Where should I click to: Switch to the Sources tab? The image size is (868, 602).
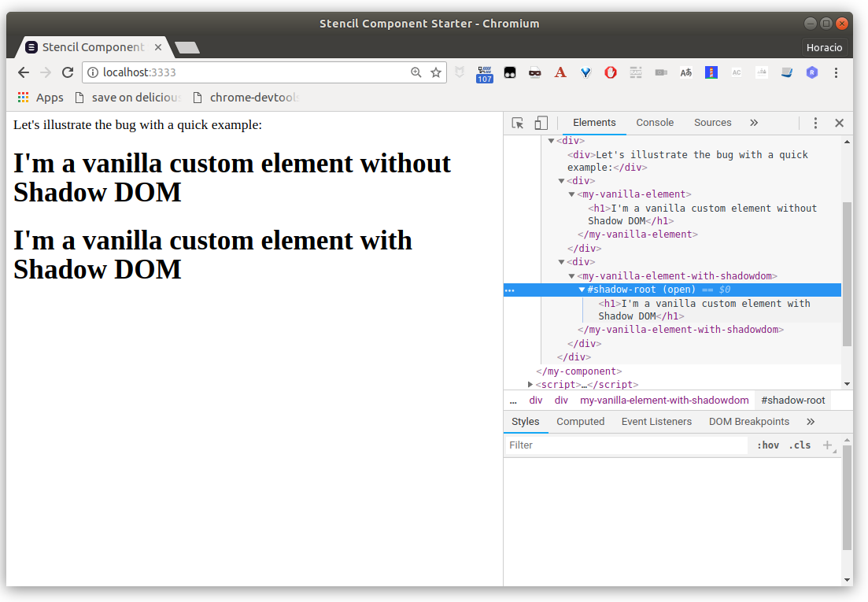(x=712, y=123)
